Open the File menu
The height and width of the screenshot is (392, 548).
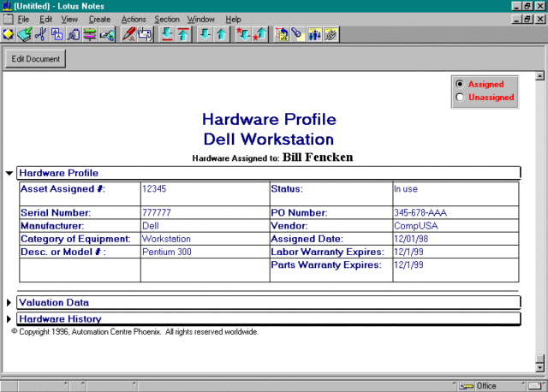point(23,19)
